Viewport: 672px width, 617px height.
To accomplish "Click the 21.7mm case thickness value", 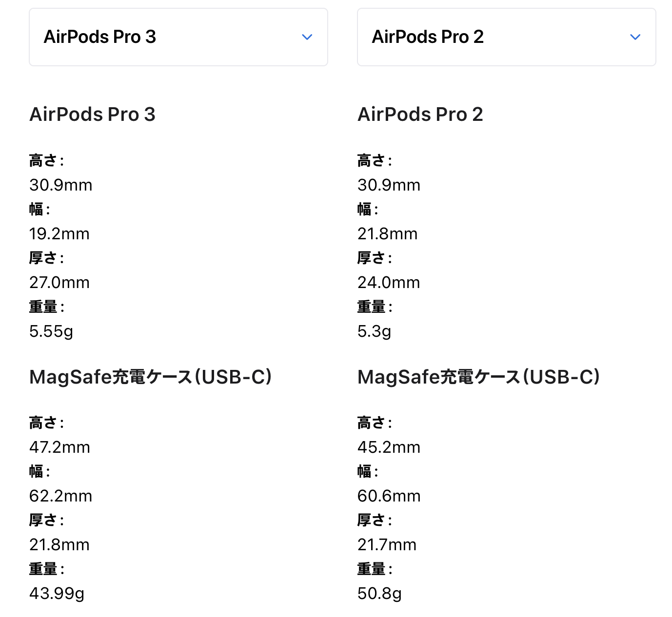I will [387, 545].
